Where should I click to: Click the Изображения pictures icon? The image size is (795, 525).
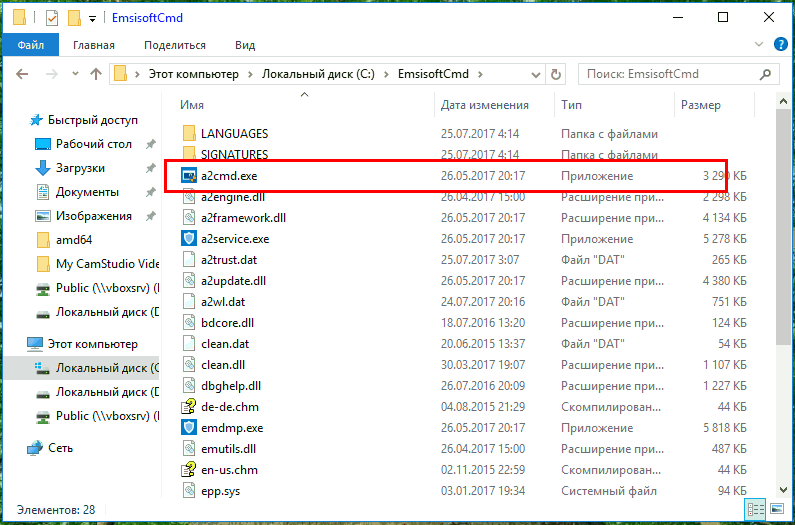pyautogui.click(x=43, y=216)
